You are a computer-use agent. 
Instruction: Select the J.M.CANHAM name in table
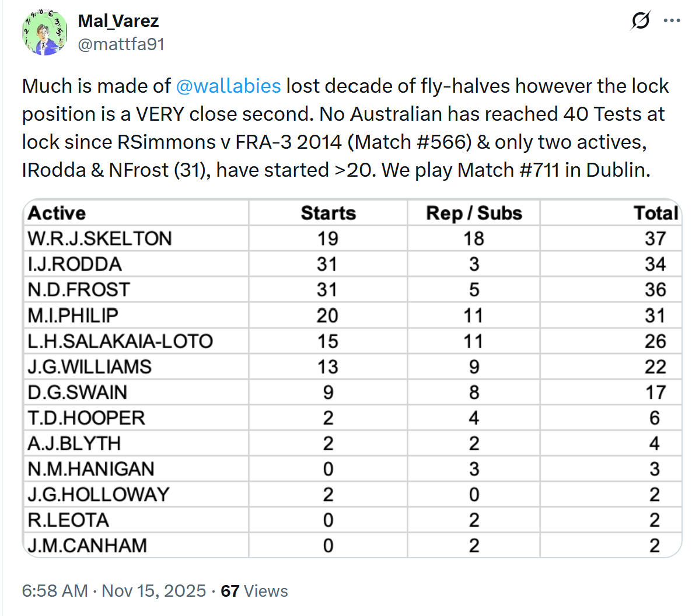point(88,546)
